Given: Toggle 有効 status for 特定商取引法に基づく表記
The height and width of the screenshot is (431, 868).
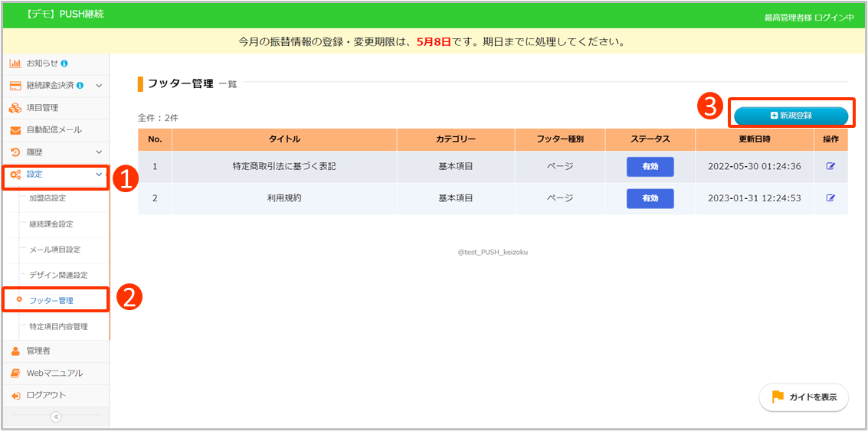Looking at the screenshot, I should click(650, 167).
